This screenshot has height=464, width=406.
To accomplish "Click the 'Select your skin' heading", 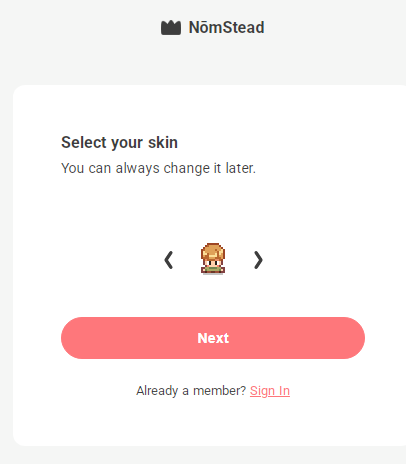I will click(x=119, y=143).
